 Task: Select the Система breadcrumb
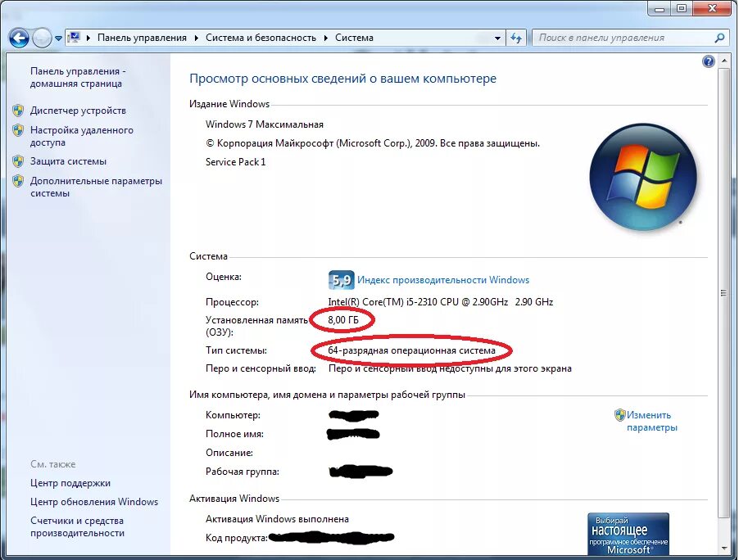pos(354,38)
